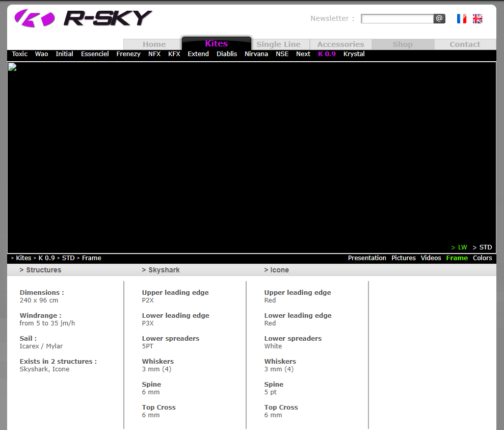Go to the Accessories tab

point(340,44)
